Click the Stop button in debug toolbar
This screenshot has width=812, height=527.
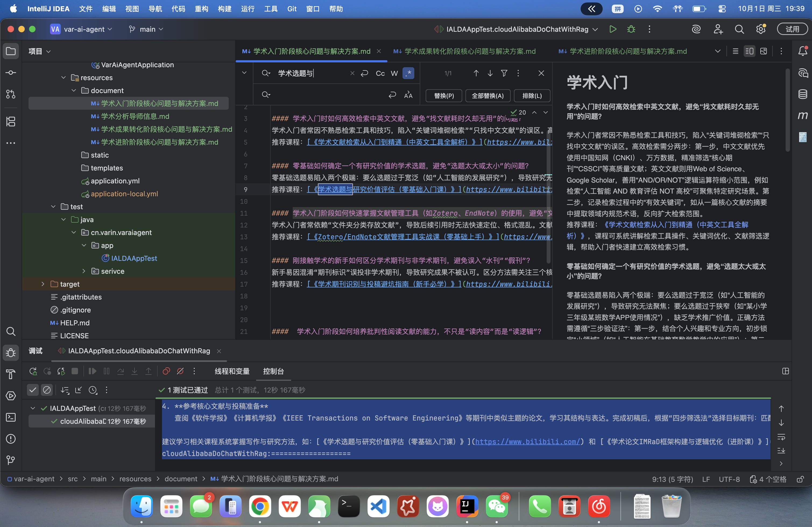click(75, 371)
